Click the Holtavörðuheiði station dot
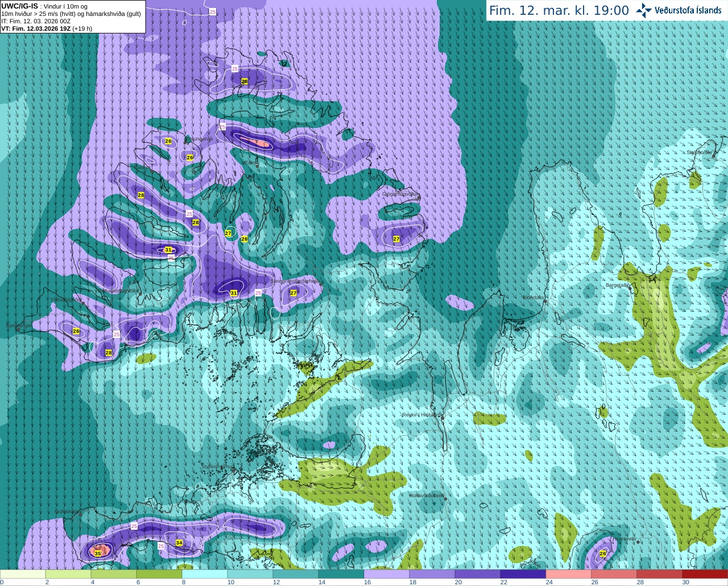Screen dimensions: 728x586 pos(446,499)
